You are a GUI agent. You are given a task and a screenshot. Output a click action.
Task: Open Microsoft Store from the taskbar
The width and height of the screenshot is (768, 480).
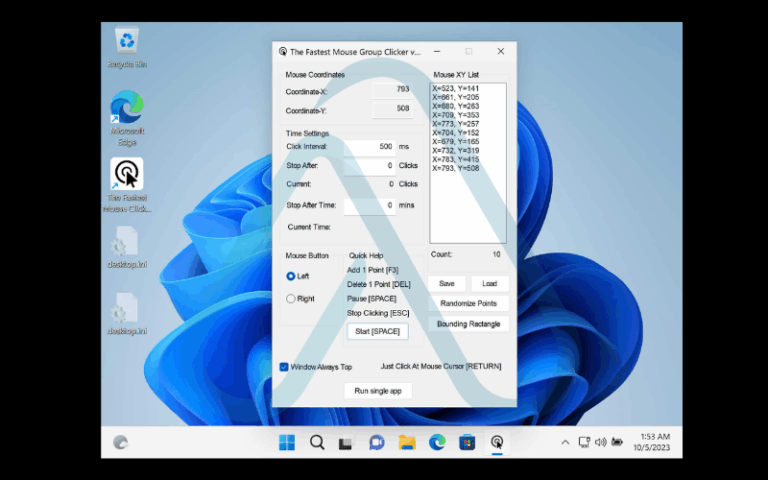coord(467,442)
